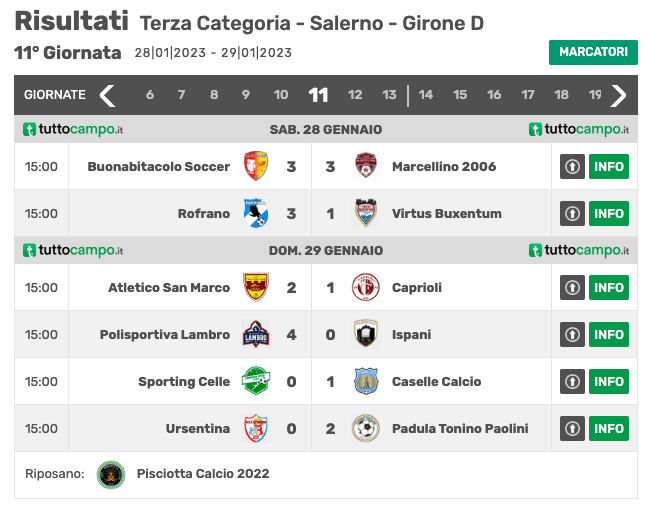The image size is (649, 507).
Task: Open the MARCATORI button
Action: pos(593,52)
